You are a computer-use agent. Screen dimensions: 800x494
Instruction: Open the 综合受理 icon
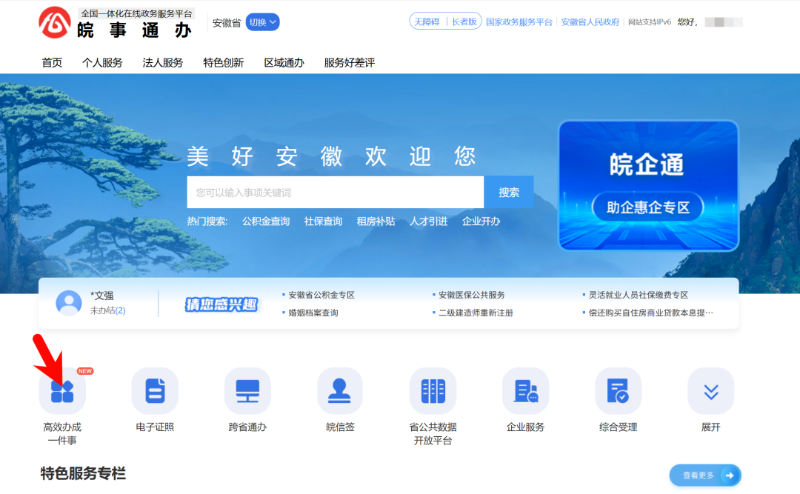[618, 391]
